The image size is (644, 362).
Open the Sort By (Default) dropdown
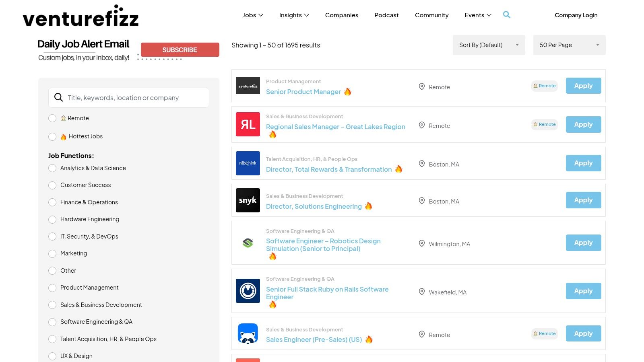coord(489,45)
